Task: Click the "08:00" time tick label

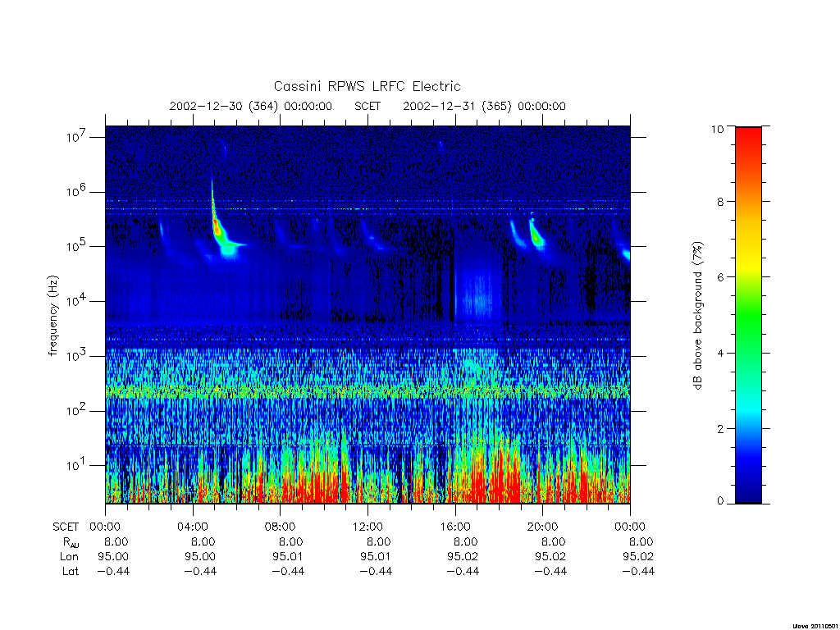Action: click(x=280, y=527)
